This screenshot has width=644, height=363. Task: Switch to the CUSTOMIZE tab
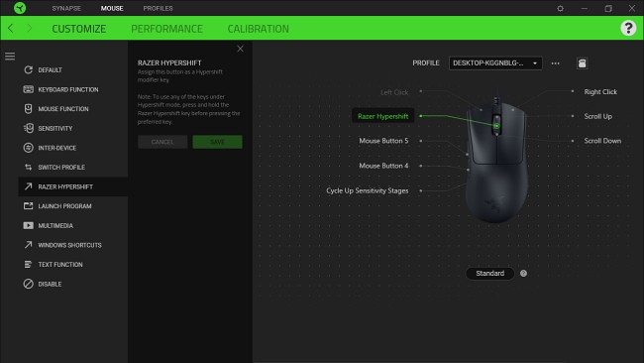[79, 29]
